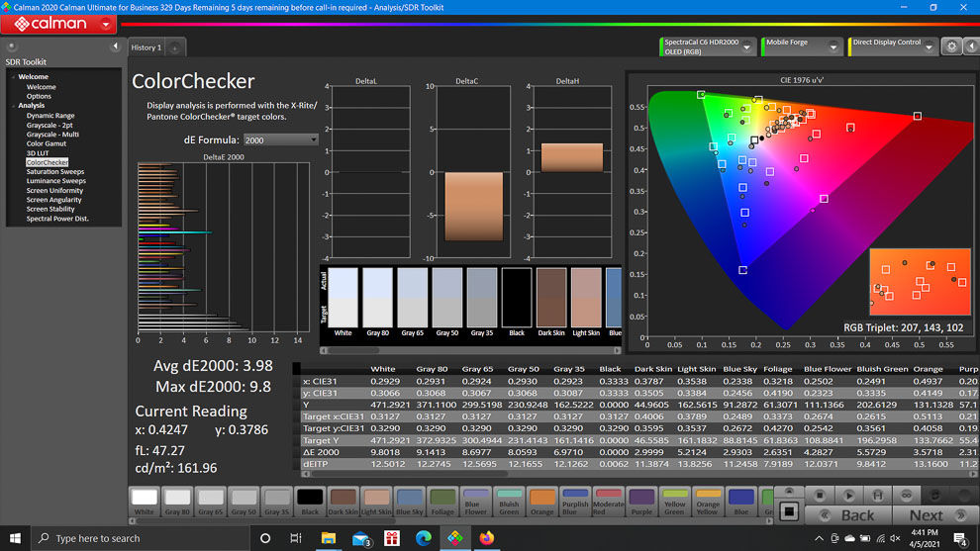Screen dimensions: 980x551
Task: Select the Black patch in the bottom strip
Action: [310, 502]
